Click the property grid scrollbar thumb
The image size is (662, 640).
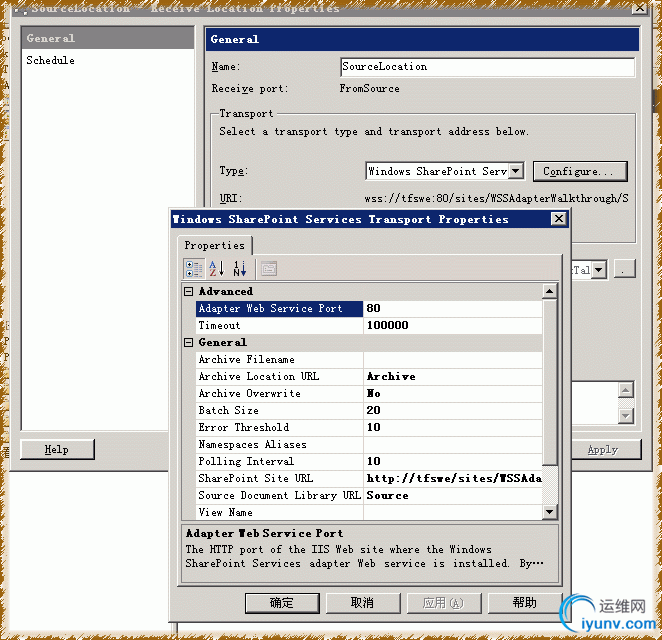click(x=550, y=382)
